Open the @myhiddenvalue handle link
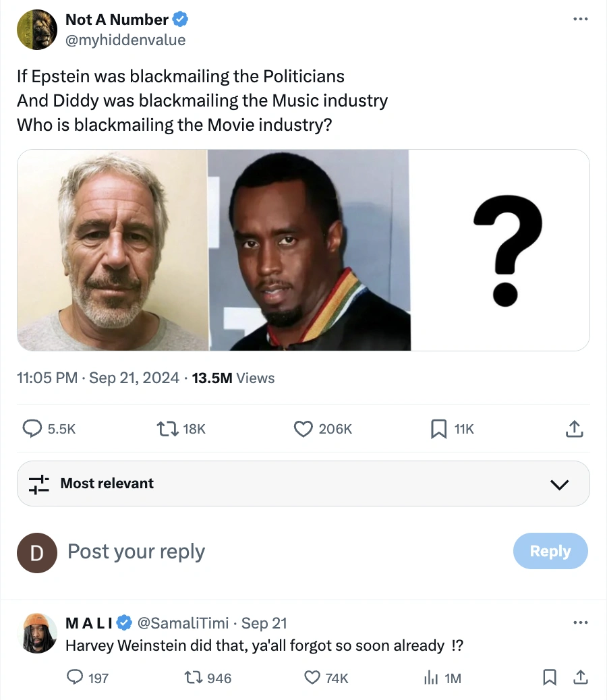Viewport: 607px width, 700px height. [x=125, y=40]
